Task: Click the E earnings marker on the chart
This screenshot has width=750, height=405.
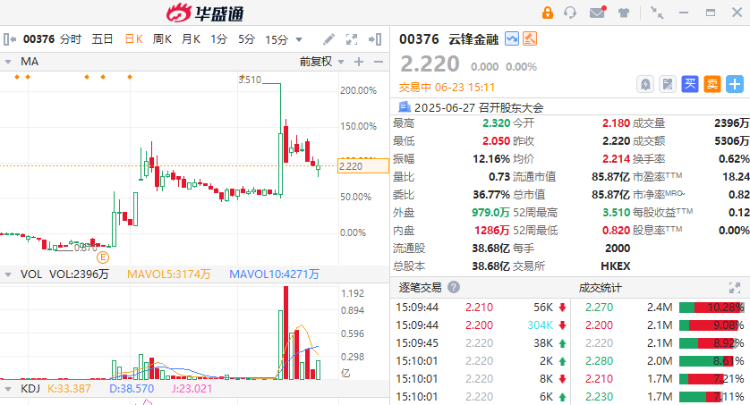Action: [x=103, y=258]
